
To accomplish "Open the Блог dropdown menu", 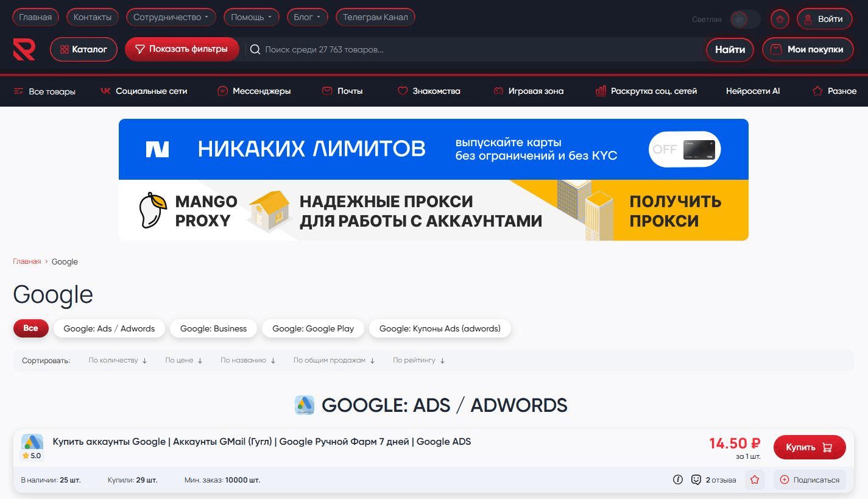I will (x=306, y=17).
